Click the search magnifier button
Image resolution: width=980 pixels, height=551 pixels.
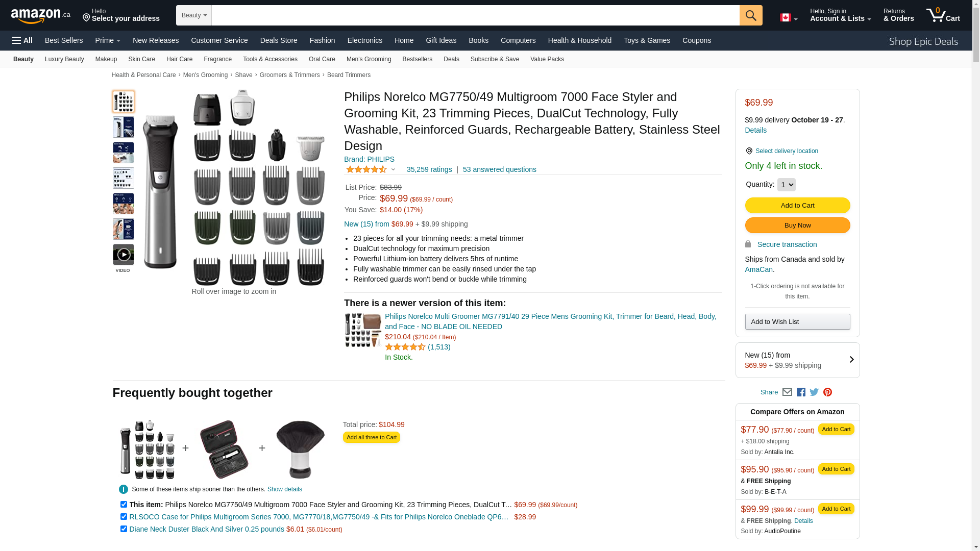pos(751,15)
